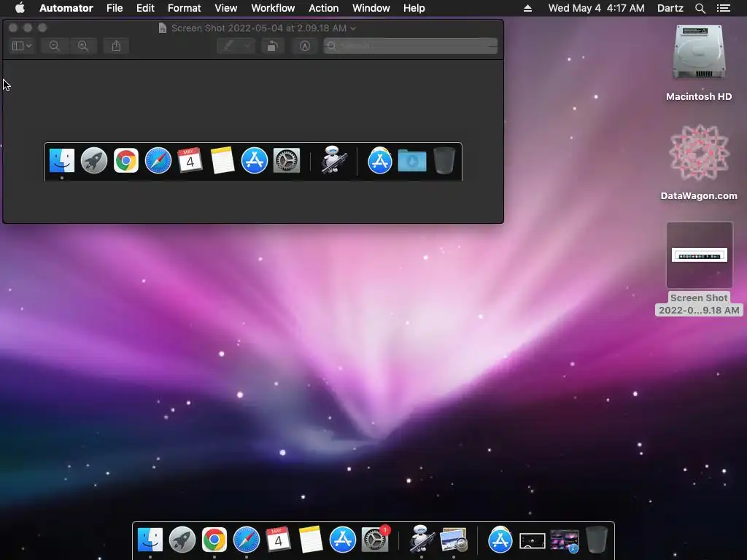Open the Edit menu
This screenshot has height=560, width=747.
(145, 8)
